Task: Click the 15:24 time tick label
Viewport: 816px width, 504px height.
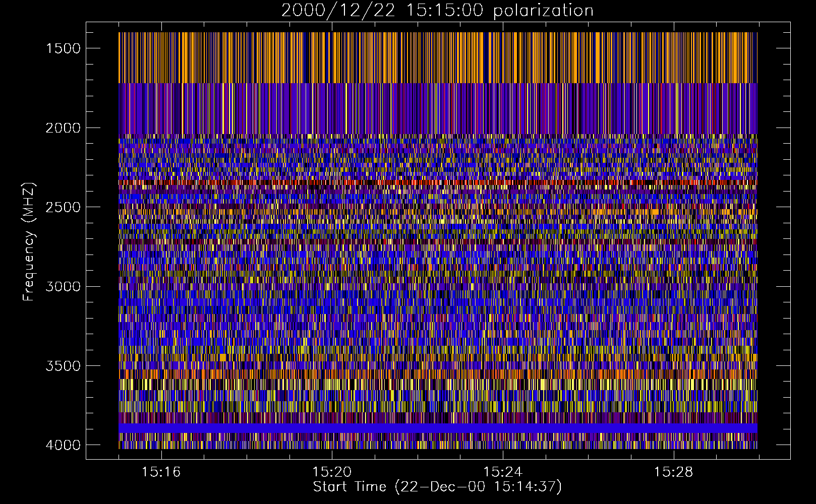Action: pyautogui.click(x=503, y=472)
